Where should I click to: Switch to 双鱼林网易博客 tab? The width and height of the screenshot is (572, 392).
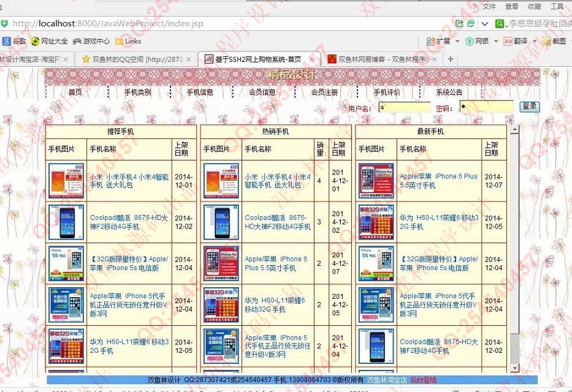coord(383,59)
